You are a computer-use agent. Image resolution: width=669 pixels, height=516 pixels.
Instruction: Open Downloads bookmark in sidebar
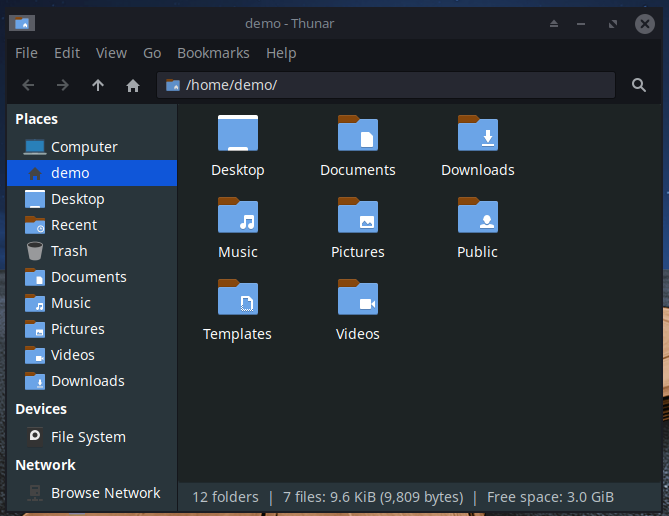point(92,381)
